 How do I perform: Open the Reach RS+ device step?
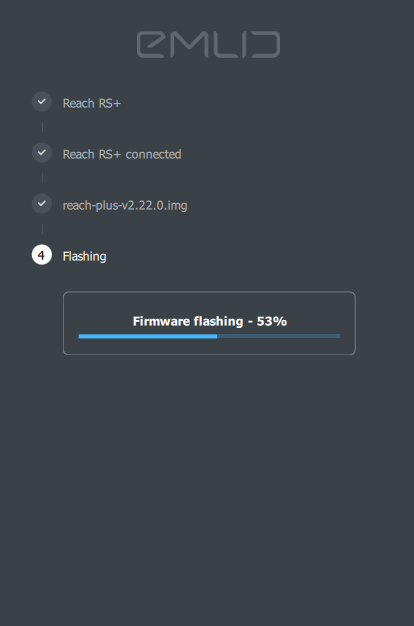[92, 103]
